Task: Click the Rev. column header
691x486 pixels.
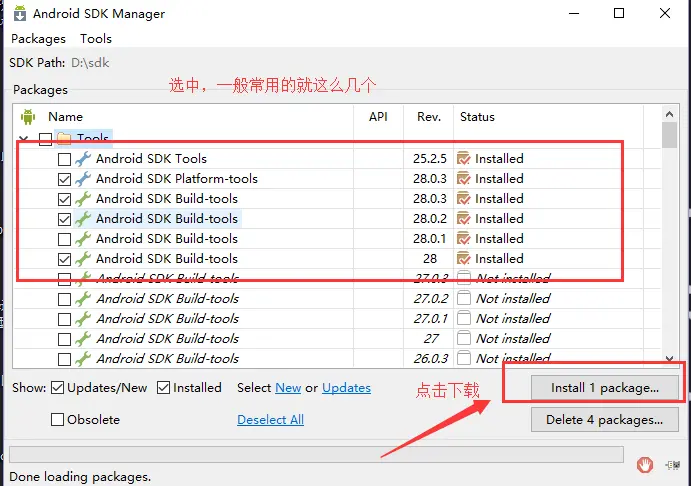Action: [429, 117]
